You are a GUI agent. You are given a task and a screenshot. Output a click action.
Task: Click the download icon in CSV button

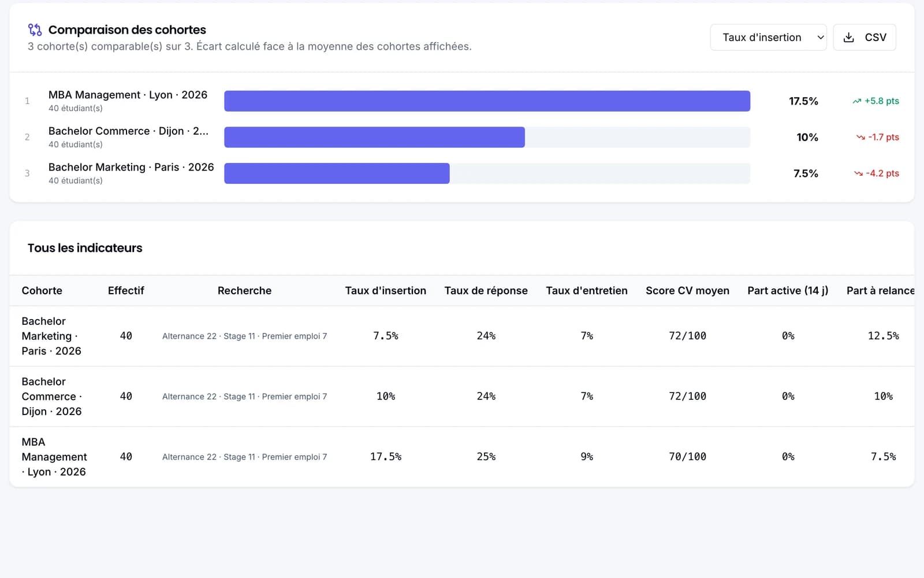coord(848,38)
